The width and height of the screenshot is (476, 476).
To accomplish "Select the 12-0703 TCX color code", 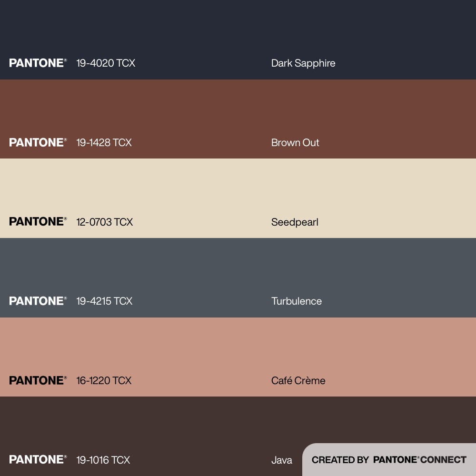I will (104, 222).
